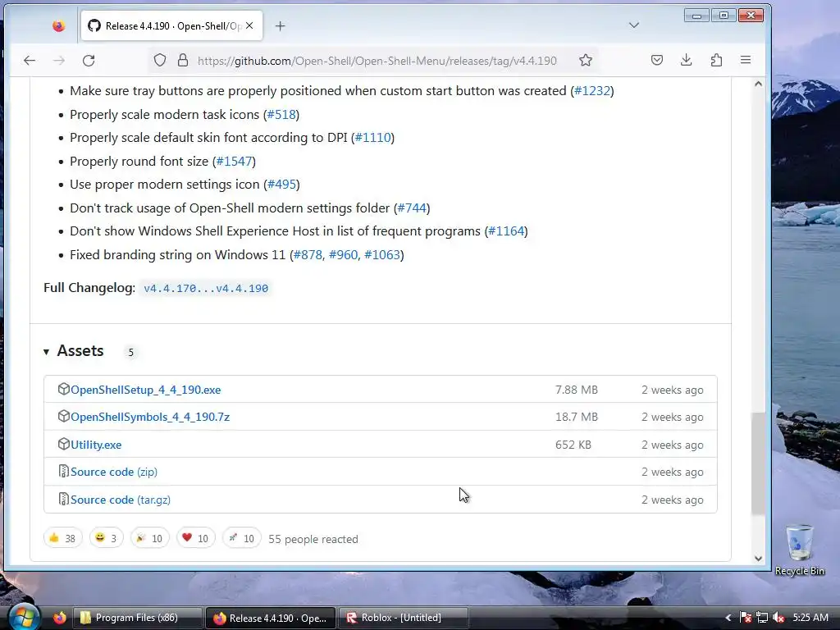Switch to Roblox - [Untitled] taskbar window

point(404,618)
